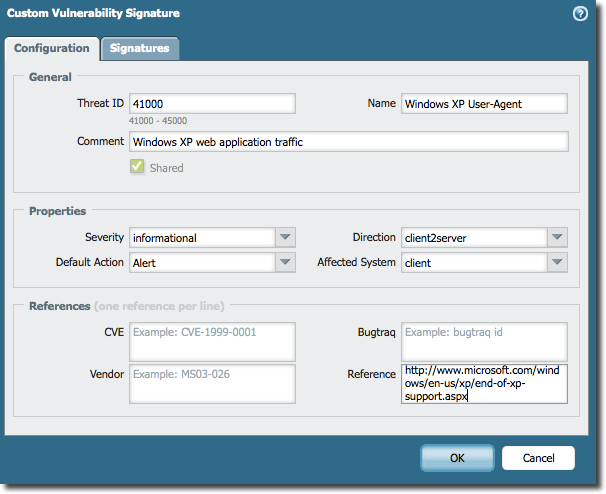
Task: Expand the Direction dropdown arrow
Action: (557, 237)
